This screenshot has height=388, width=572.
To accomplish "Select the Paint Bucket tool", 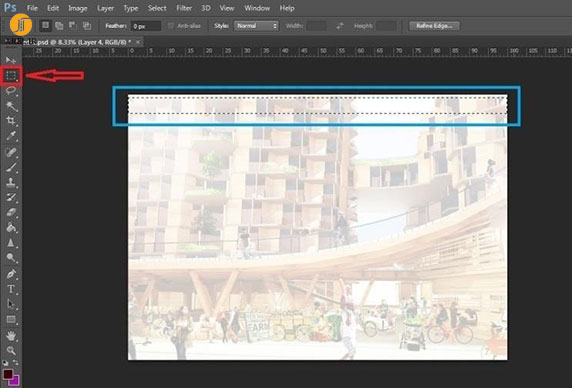I will [x=11, y=228].
